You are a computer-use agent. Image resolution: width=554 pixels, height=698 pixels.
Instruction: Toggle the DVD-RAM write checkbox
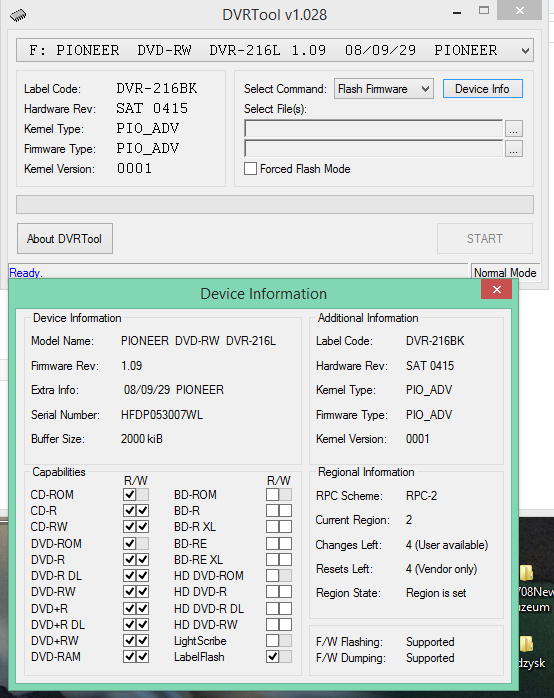143,657
